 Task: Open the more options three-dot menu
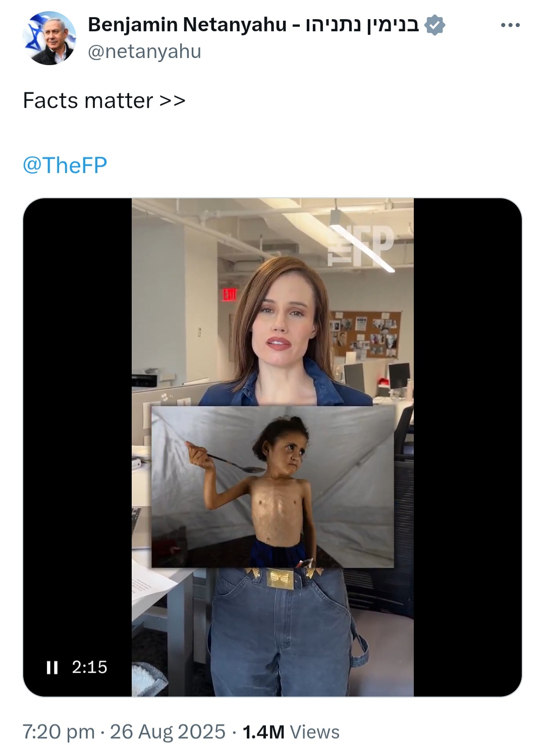click(x=510, y=25)
